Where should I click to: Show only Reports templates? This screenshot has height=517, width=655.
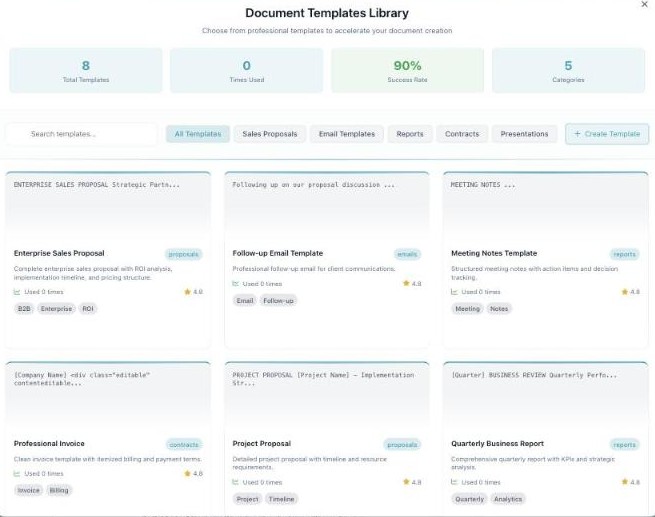coord(410,134)
